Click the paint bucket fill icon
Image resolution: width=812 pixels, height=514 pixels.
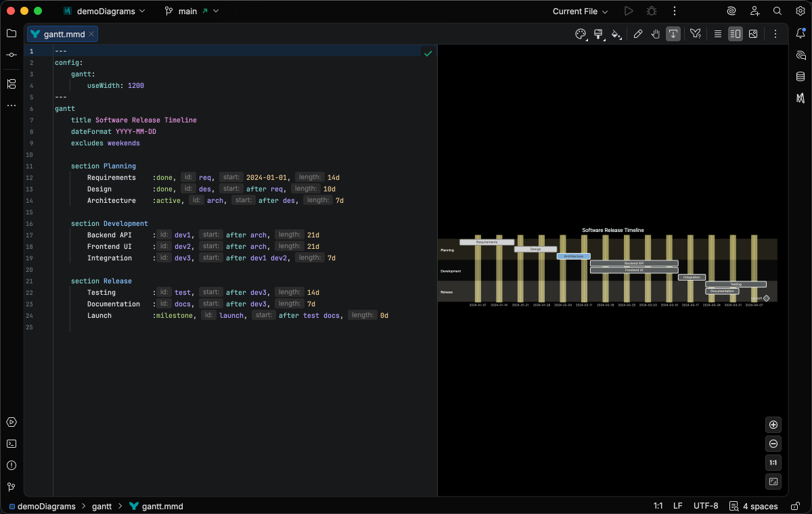tap(616, 34)
